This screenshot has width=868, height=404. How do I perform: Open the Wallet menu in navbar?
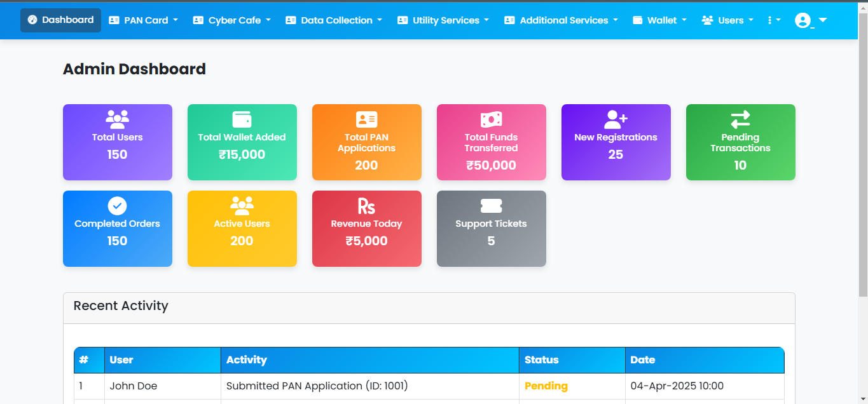point(659,20)
